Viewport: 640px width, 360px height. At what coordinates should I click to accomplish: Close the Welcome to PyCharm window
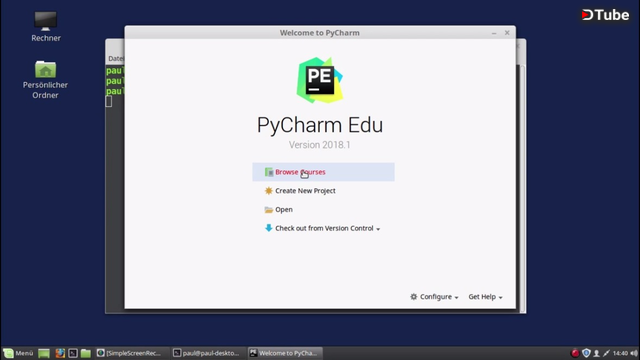[507, 33]
